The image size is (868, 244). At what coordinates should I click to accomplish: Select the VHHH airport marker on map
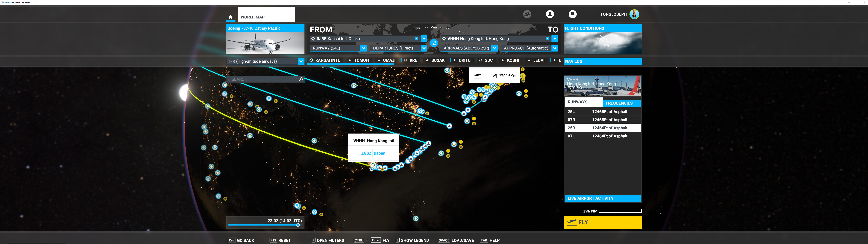[373, 165]
